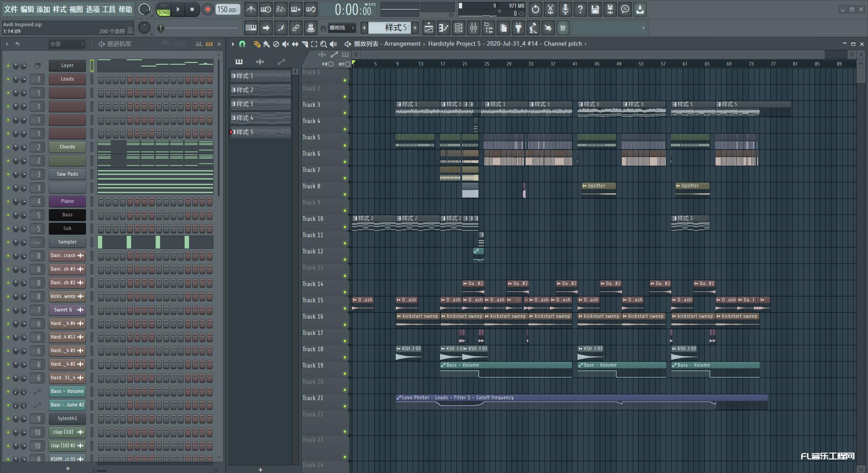Open the Browser panel icon

click(489, 28)
